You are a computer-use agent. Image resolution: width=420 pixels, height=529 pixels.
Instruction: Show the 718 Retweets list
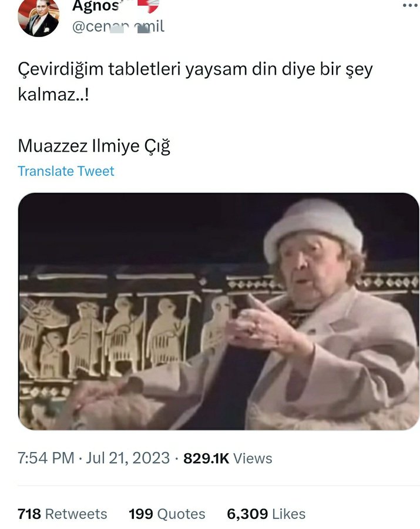click(x=62, y=514)
